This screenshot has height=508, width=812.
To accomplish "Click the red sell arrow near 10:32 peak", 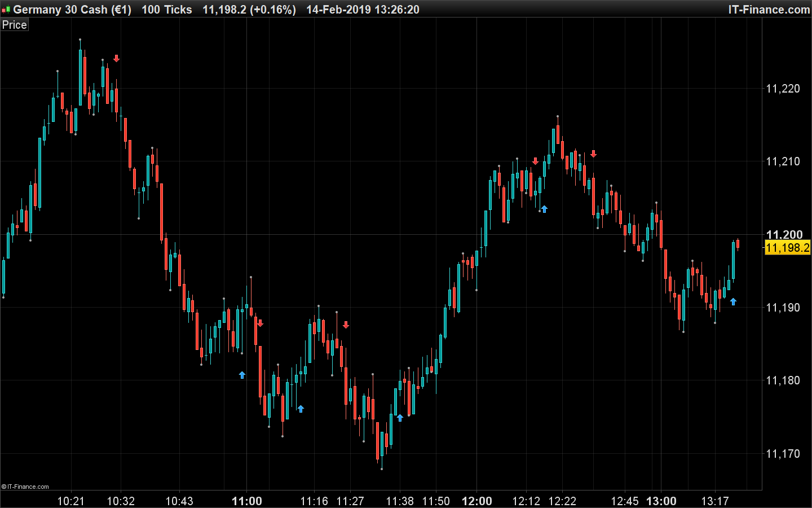I will pos(116,58).
